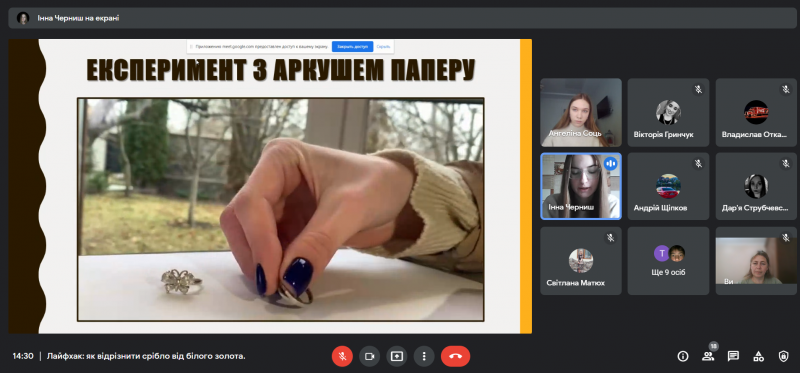
Task: Click Андрій Щіпков participant tile
Action: (668, 186)
